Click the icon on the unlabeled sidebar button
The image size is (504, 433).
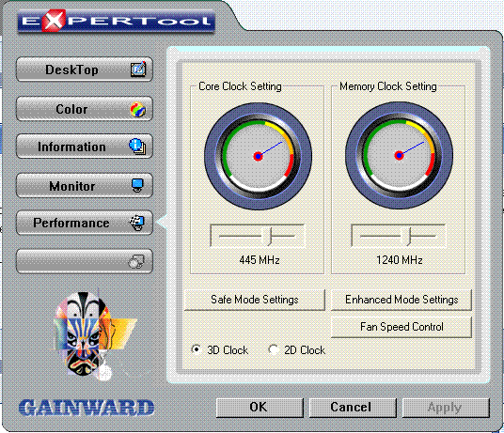[136, 261]
